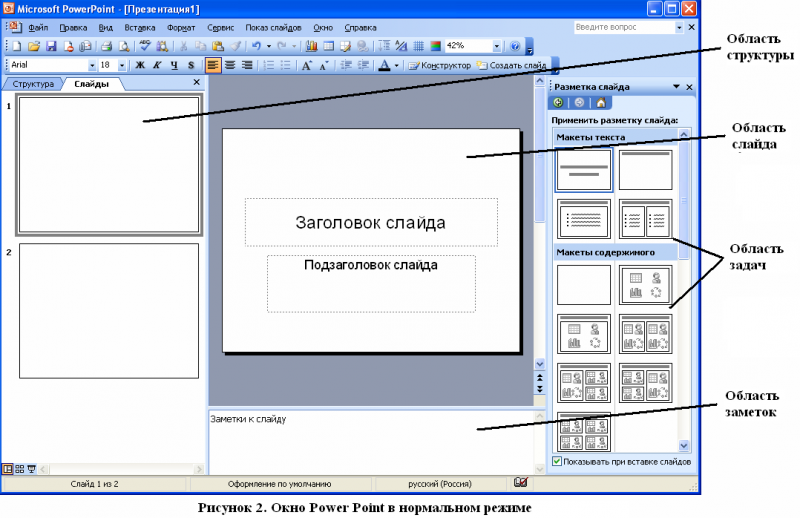
Task: Select the second slide thumbnail
Action: tap(109, 310)
